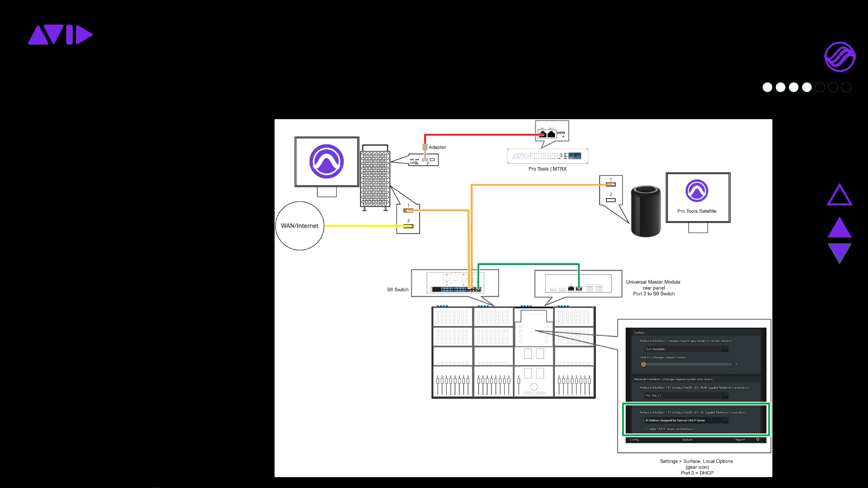The image size is (868, 488).
Task: Click the Pro Tools MTRX rack unit
Action: [548, 156]
